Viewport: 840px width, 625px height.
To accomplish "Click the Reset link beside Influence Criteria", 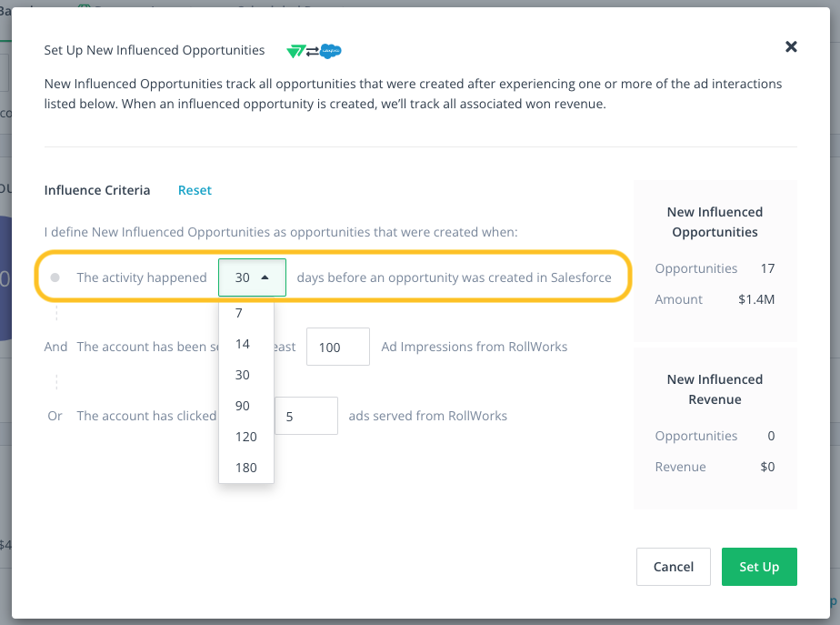I will tap(195, 190).
